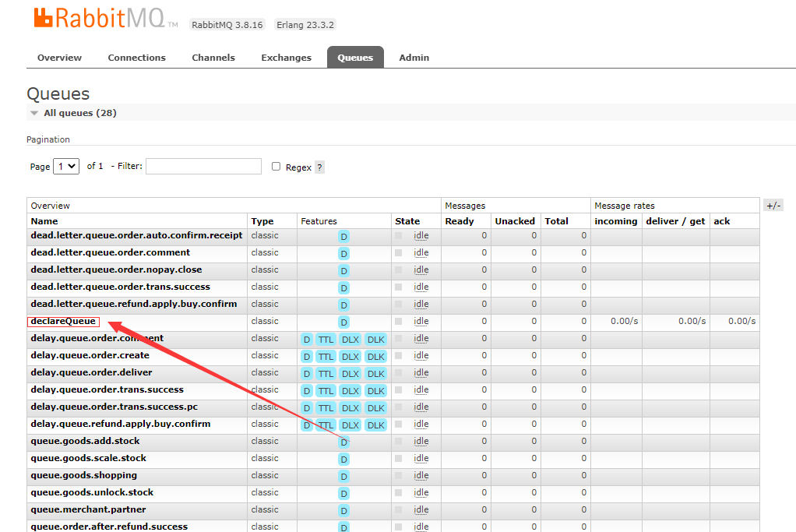Sort by the Ready column header
796x532 pixels.
(x=460, y=220)
